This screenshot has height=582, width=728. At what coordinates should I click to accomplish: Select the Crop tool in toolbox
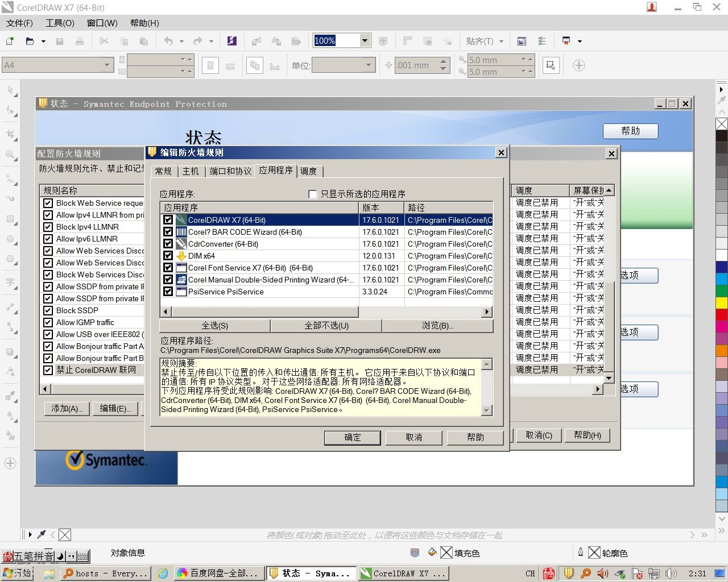[x=11, y=134]
